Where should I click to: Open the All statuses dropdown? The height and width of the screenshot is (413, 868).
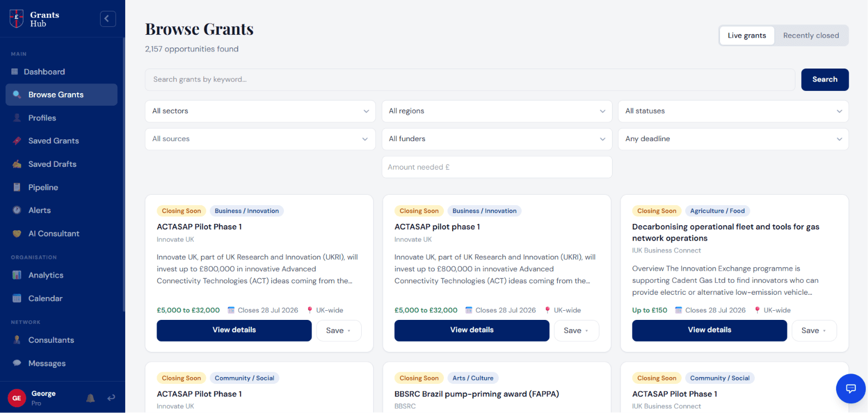(733, 111)
